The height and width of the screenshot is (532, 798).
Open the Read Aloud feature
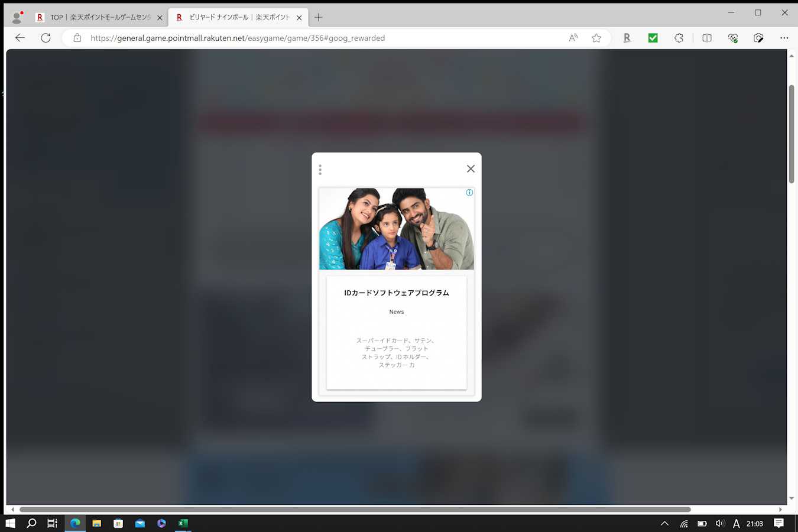(573, 38)
